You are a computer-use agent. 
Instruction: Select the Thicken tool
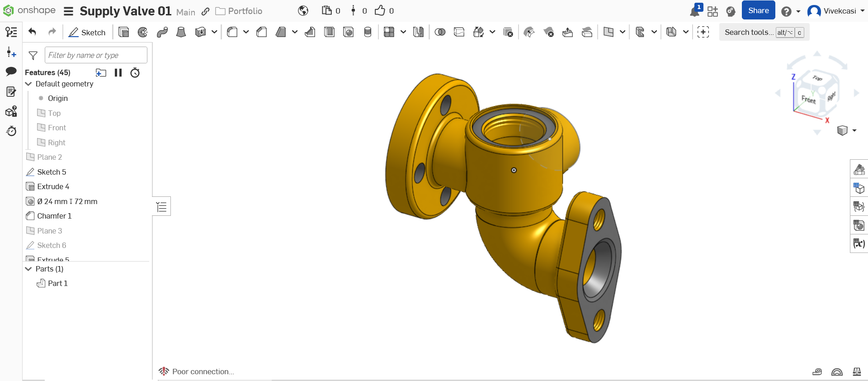(200, 32)
